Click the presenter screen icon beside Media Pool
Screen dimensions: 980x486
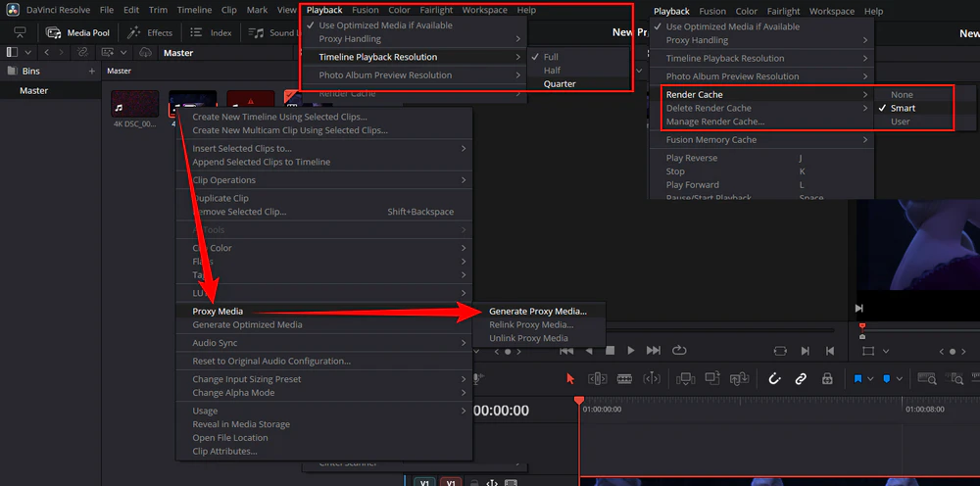pos(20,32)
